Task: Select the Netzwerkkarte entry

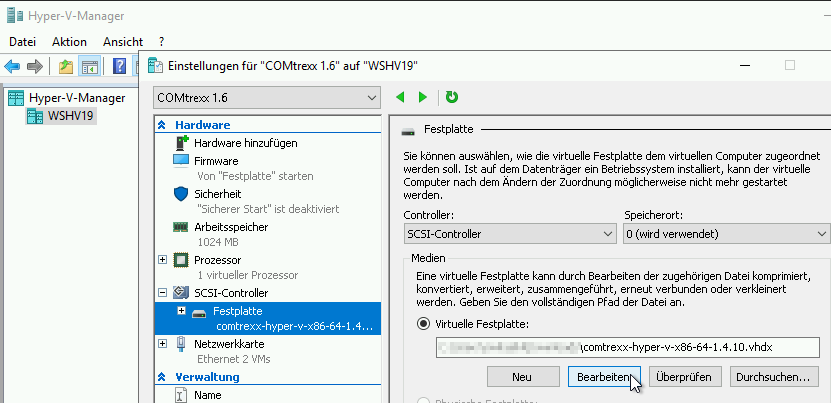Action: pyautogui.click(x=229, y=344)
